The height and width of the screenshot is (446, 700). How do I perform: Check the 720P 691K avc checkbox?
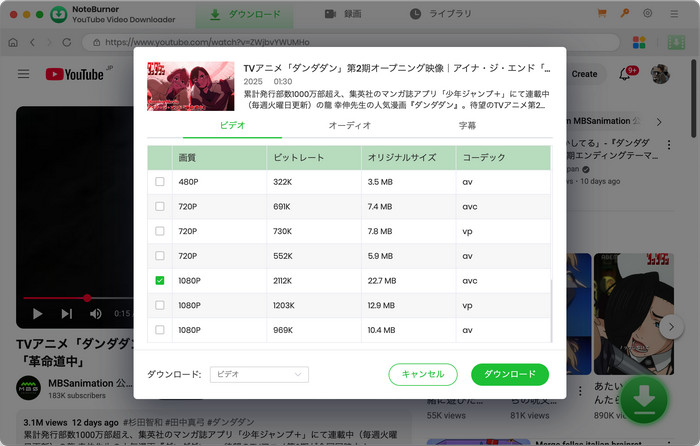[x=159, y=206]
